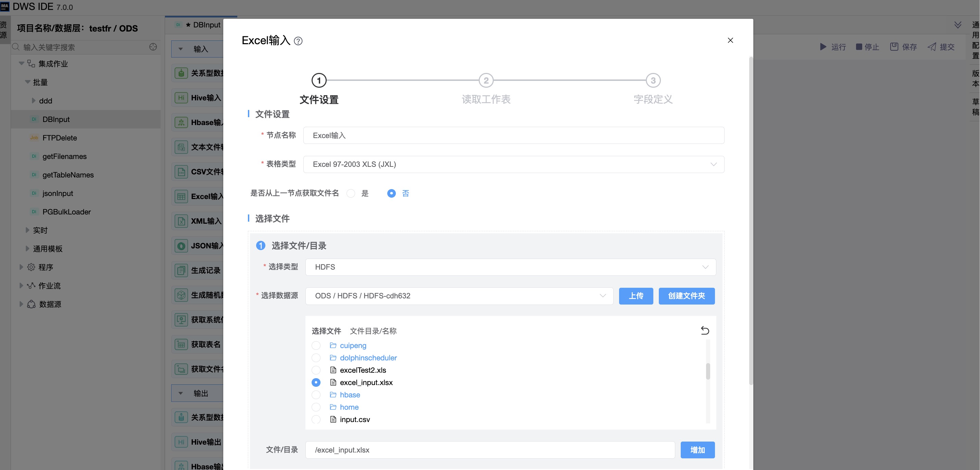Open the 表格类型 dropdown

pyautogui.click(x=514, y=164)
